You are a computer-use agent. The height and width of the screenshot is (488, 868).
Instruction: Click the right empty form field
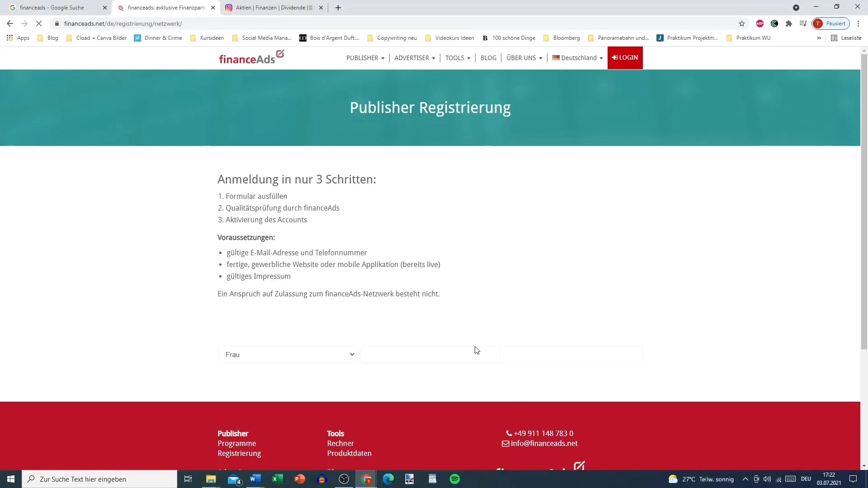tap(573, 354)
